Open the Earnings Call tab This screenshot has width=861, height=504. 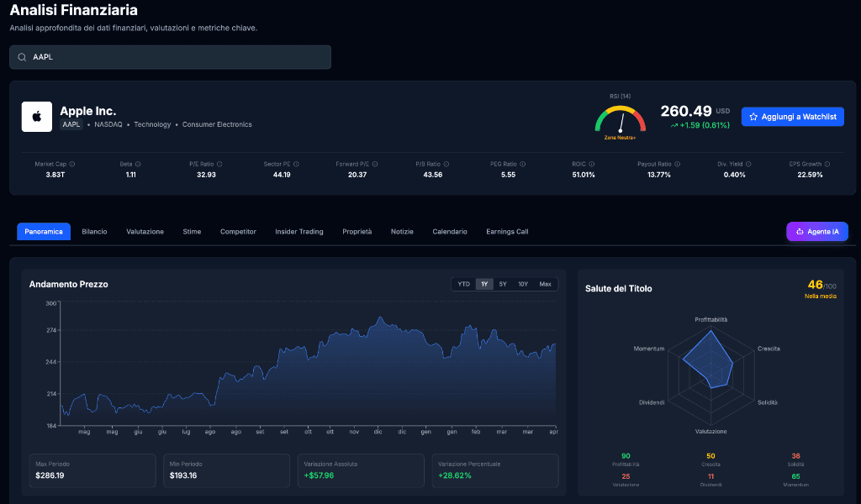coord(507,232)
